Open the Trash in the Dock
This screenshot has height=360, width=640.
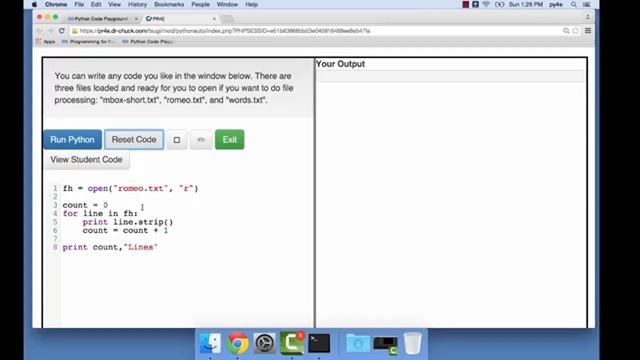[412, 343]
